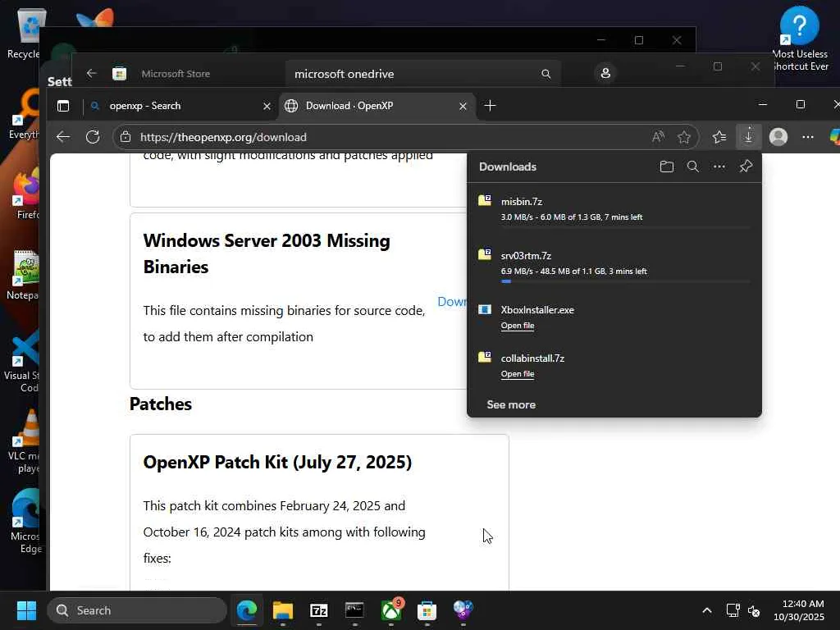Open the Edge tab actions menu icon

tap(63, 106)
